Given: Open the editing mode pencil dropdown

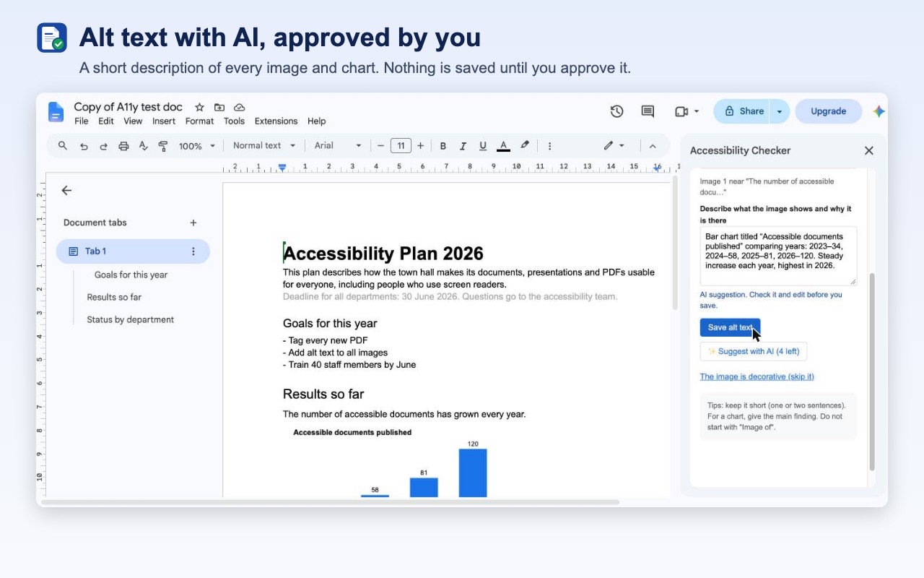Looking at the screenshot, I should pos(614,146).
